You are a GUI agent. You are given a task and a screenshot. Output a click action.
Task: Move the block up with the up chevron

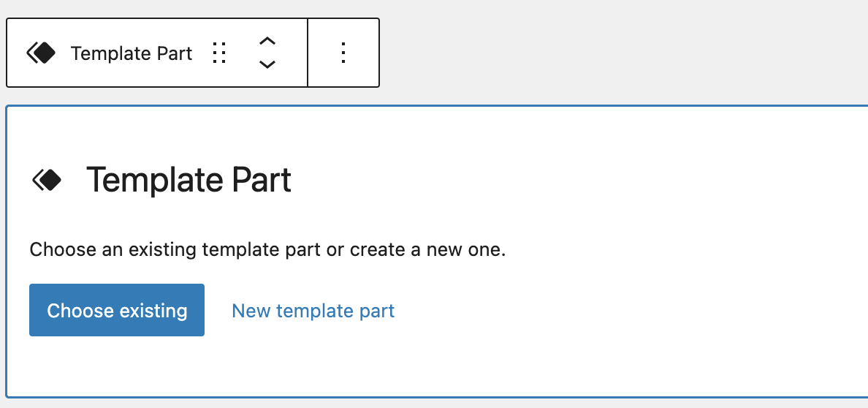coord(267,42)
